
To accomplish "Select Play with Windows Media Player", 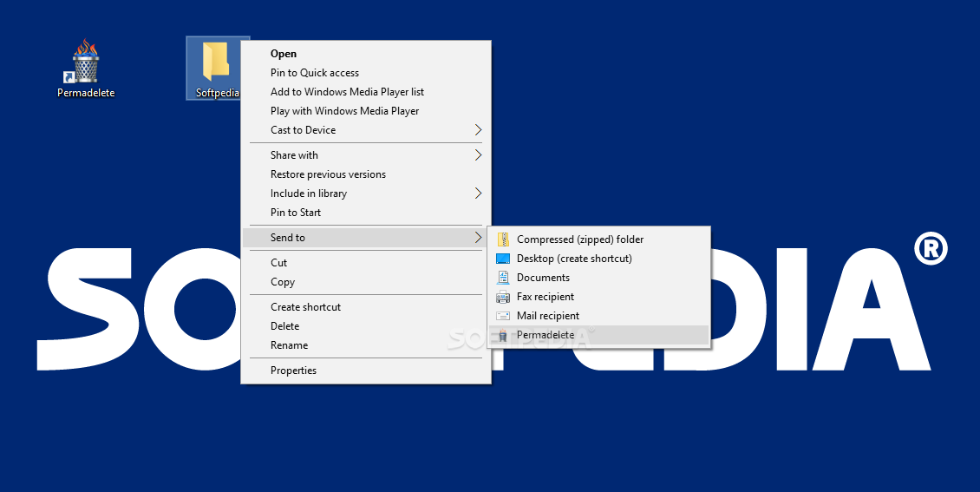I will tap(366, 111).
